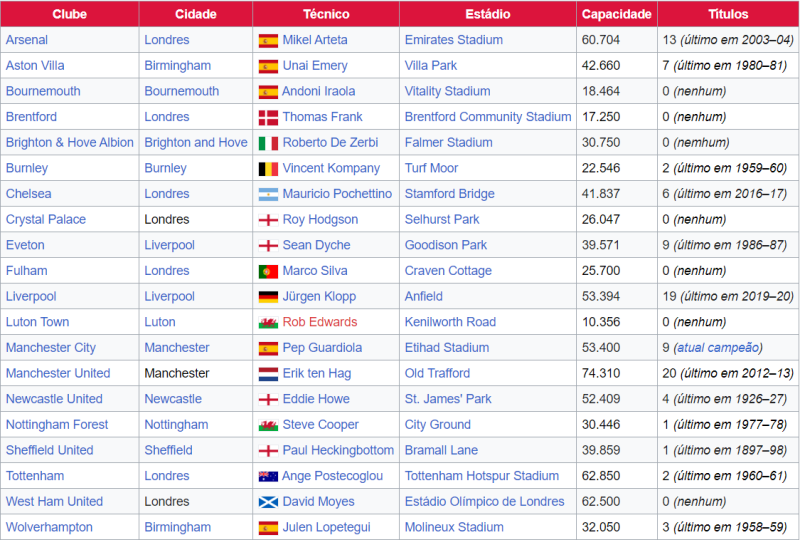Open the Tottenham Hotspur Stadium link
The height and width of the screenshot is (540, 800).
[x=481, y=476]
